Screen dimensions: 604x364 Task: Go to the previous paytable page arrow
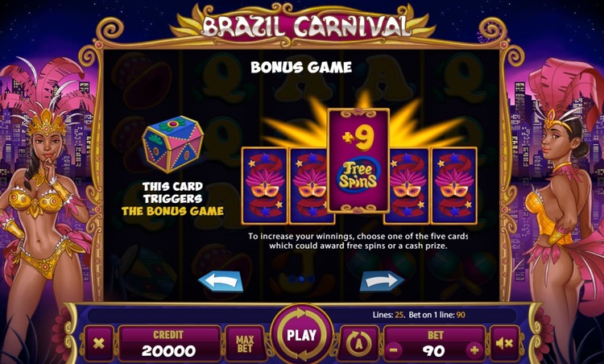point(221,281)
